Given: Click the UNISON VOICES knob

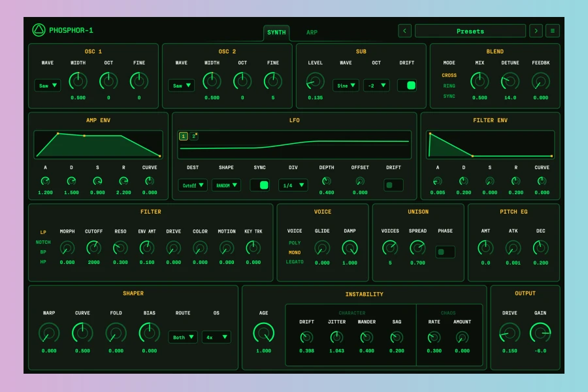Looking at the screenshot, I should tap(390, 248).
